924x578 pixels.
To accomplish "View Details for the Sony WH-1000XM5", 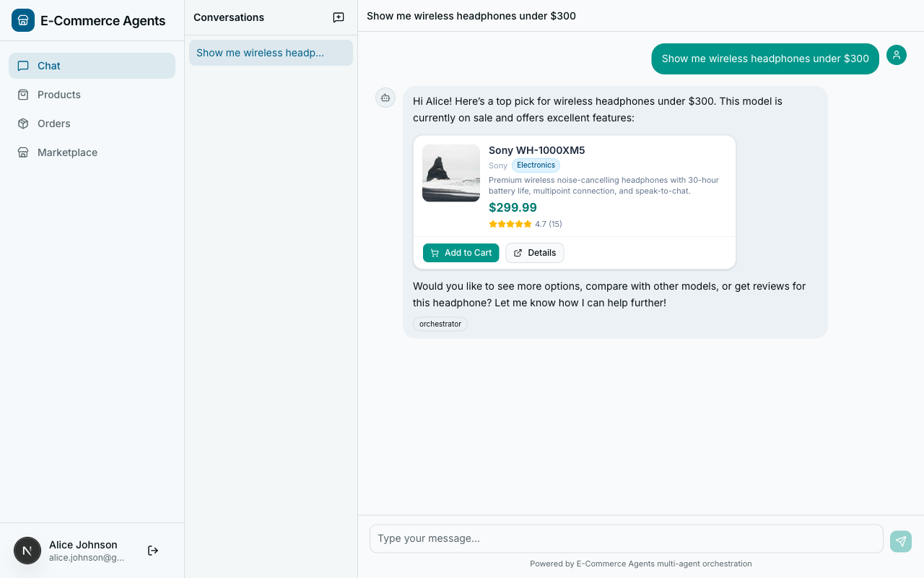I will 534,253.
